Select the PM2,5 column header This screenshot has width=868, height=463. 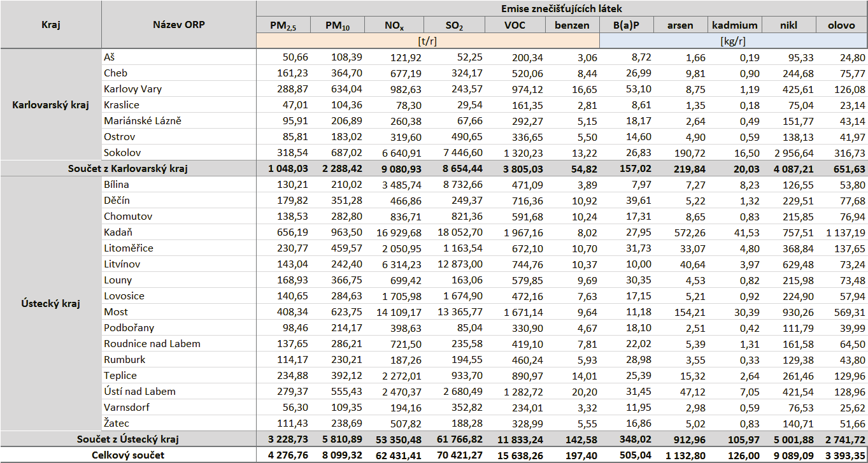283,25
